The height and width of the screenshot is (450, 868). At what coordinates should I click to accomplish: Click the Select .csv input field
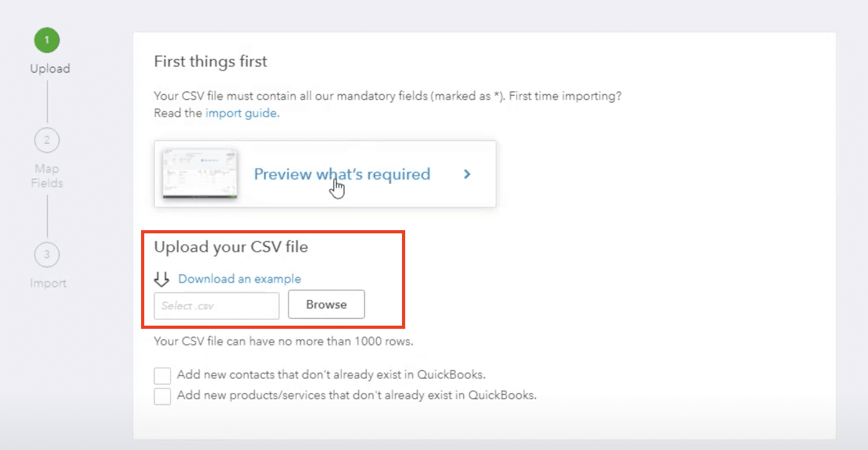click(x=217, y=306)
